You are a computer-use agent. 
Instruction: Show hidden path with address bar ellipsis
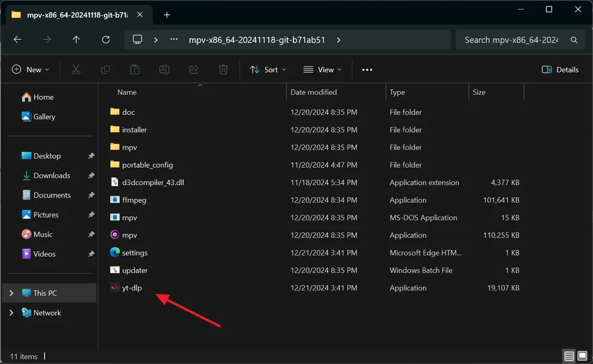[174, 39]
